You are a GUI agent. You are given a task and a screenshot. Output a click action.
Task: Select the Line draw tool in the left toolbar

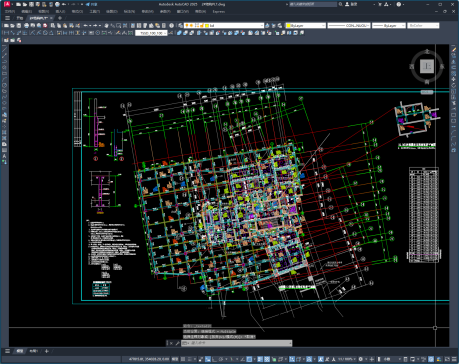tap(4, 50)
